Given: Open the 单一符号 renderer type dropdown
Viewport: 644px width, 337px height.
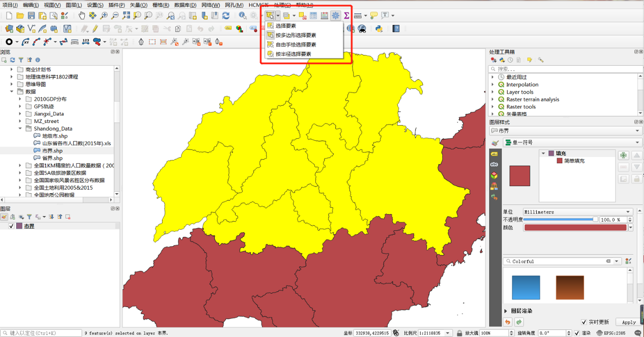Looking at the screenshot, I should tap(572, 143).
